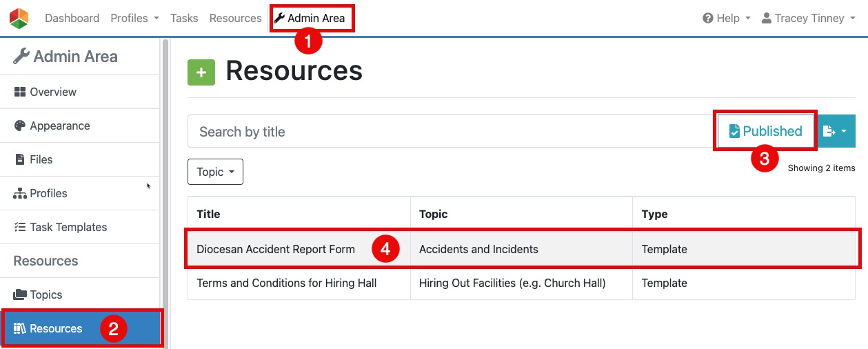Open Files in the admin sidebar

(x=41, y=159)
